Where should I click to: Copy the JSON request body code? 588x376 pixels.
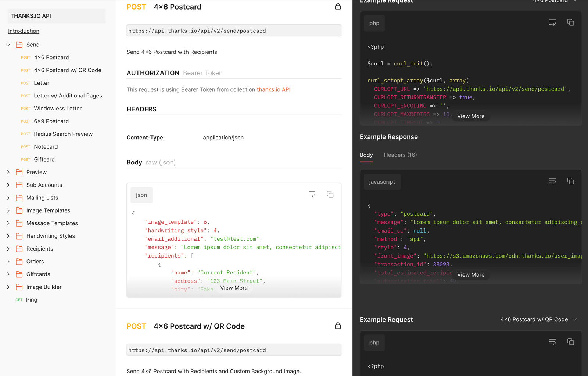click(330, 194)
